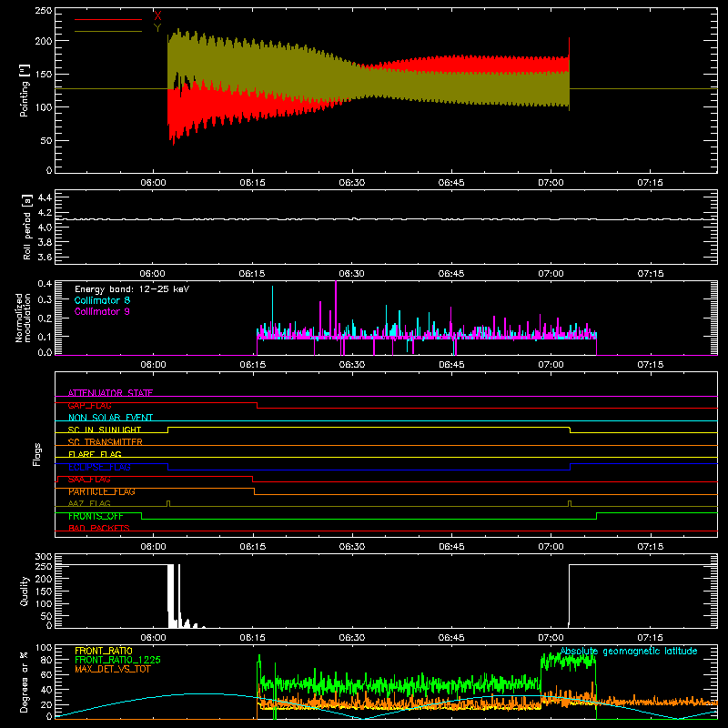
Task: Click the Y legend letter
Action: click(x=157, y=28)
